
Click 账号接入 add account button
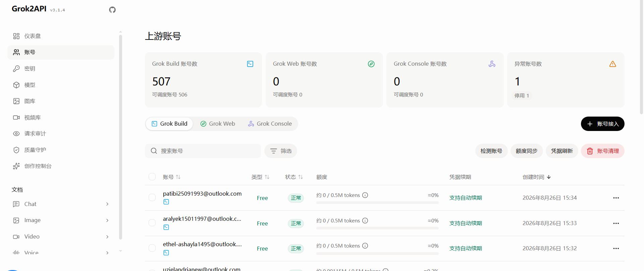[602, 124]
